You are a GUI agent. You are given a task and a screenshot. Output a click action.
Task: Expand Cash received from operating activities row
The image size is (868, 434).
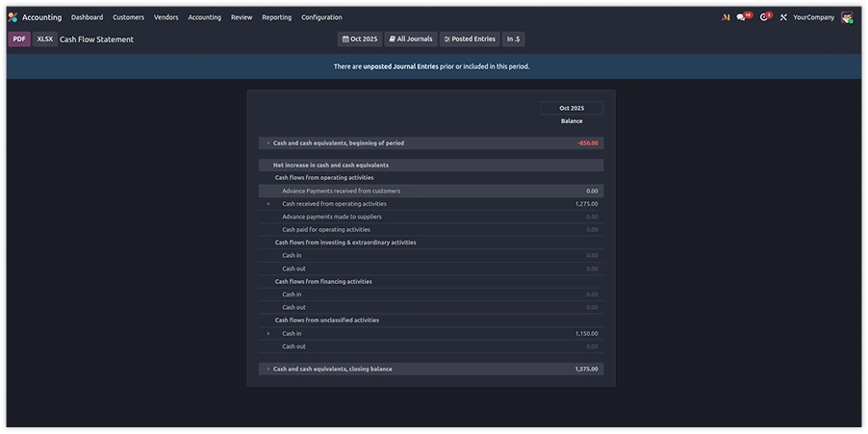coord(268,204)
